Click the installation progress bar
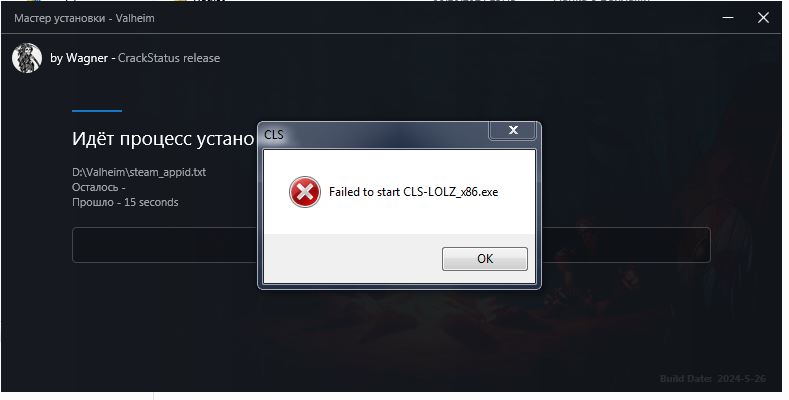 coord(391,245)
